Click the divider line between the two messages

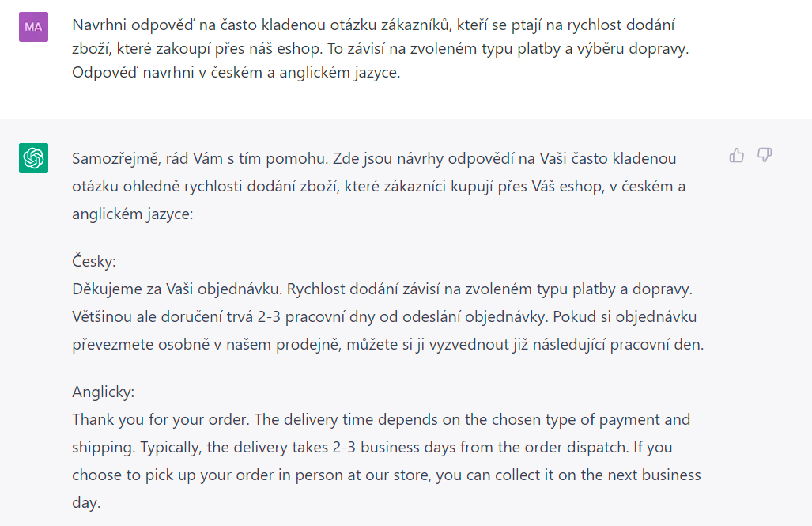(x=406, y=119)
